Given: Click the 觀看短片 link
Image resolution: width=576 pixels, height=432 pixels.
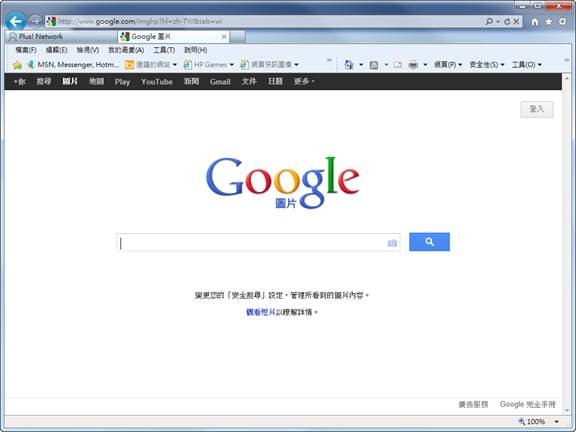Looking at the screenshot, I should [x=260, y=312].
